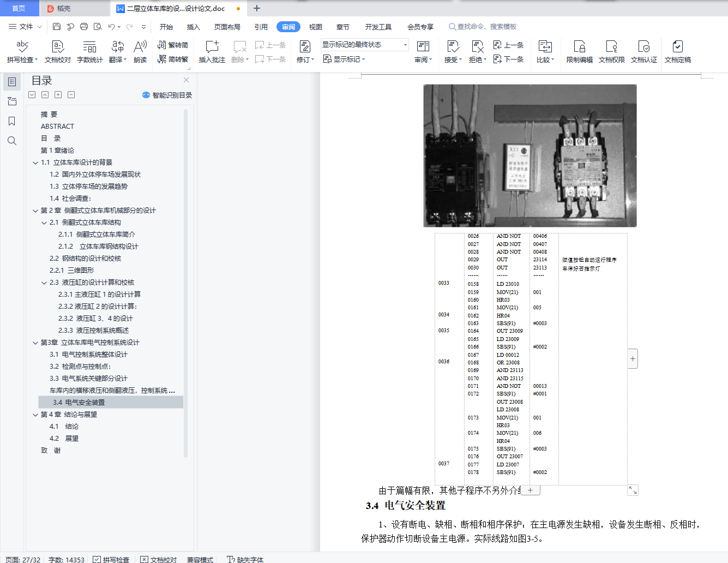Save the document with the save icon
This screenshot has width=728, height=563.
point(57,27)
